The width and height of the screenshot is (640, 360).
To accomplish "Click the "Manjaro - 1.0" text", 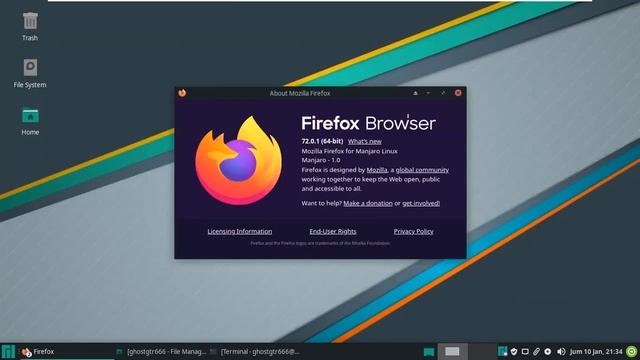I will 321,160.
